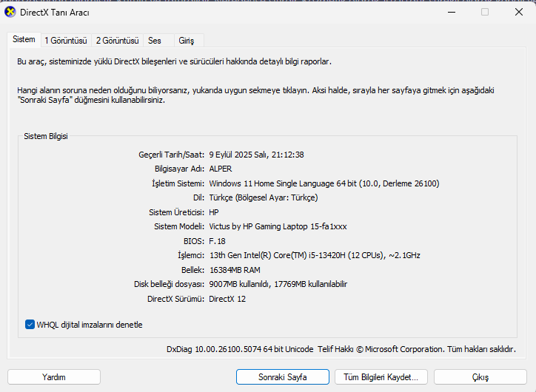This screenshot has height=392, width=536.
Task: Click the Bilgisayar Adı label
Action: tap(179, 169)
